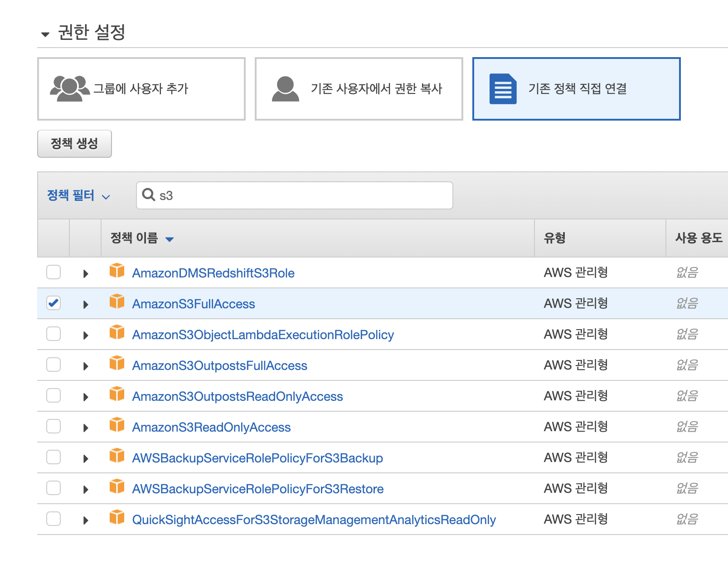The height and width of the screenshot is (564, 728).
Task: Click the single user silhouette icon
Action: point(286,88)
